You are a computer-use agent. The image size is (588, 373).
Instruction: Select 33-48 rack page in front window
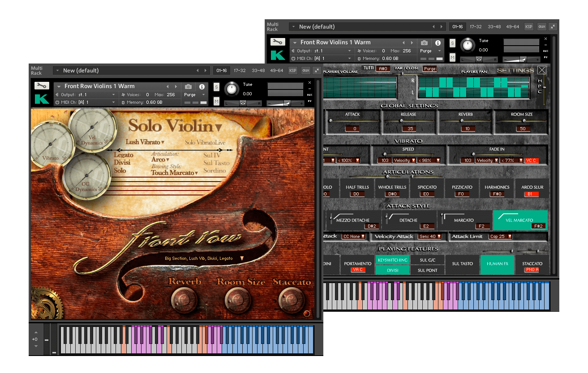(258, 71)
